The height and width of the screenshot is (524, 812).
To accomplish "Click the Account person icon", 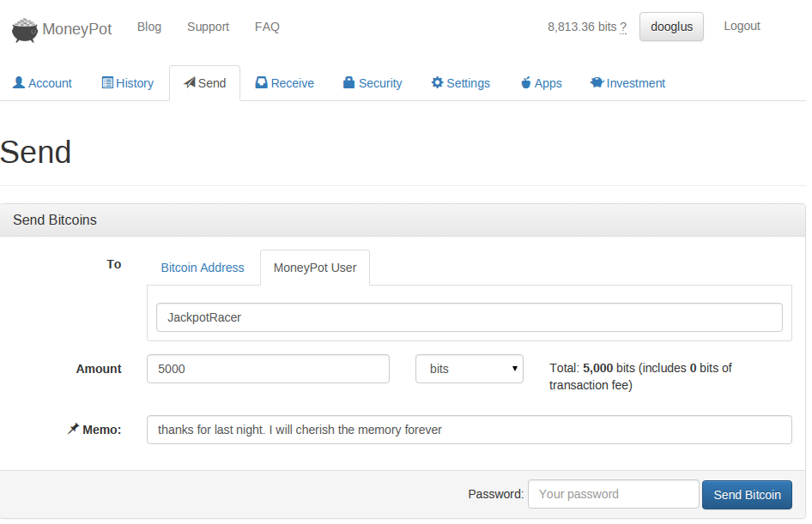I will pyautogui.click(x=19, y=83).
